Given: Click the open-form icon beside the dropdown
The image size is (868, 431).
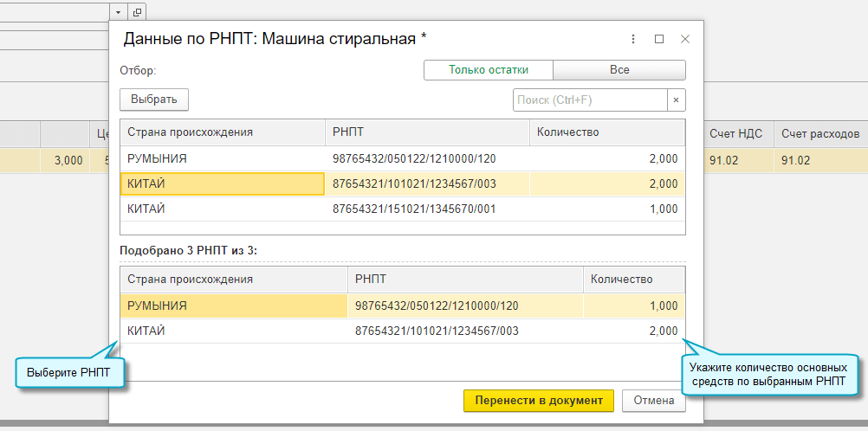Looking at the screenshot, I should tap(138, 12).
